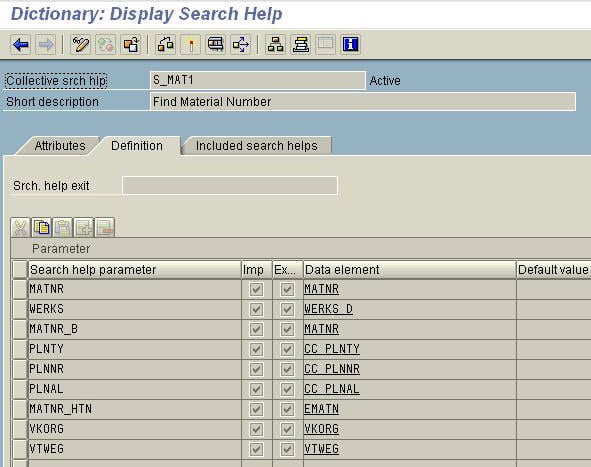Toggle Exp checkbox for MATNR row
The height and width of the screenshot is (467, 591).
click(x=287, y=289)
